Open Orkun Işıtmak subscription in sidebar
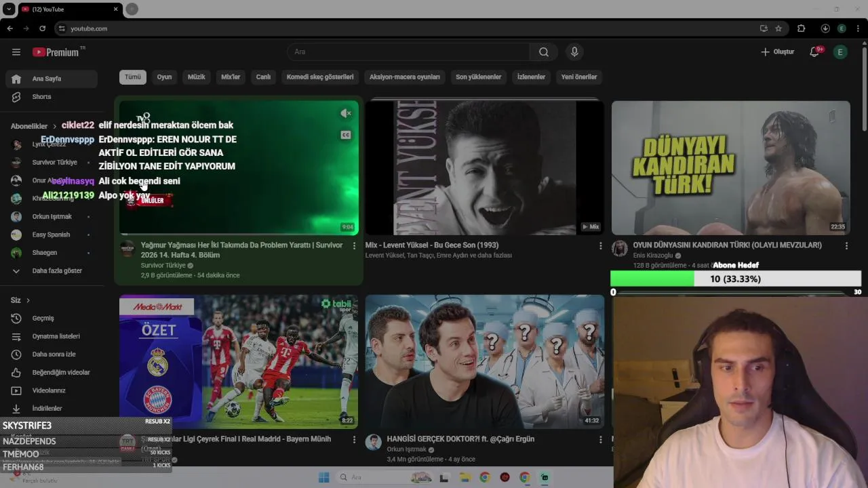The width and height of the screenshot is (868, 488). click(x=52, y=217)
